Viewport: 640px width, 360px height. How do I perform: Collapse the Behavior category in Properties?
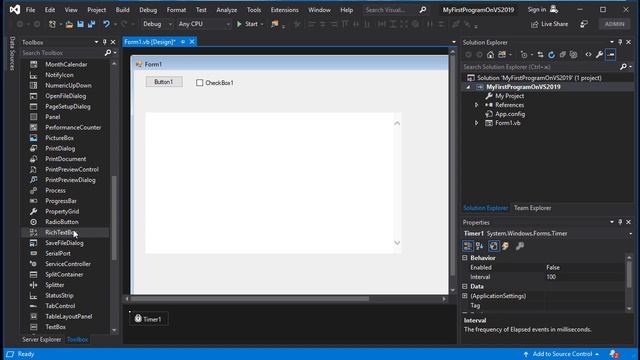pyautogui.click(x=465, y=258)
